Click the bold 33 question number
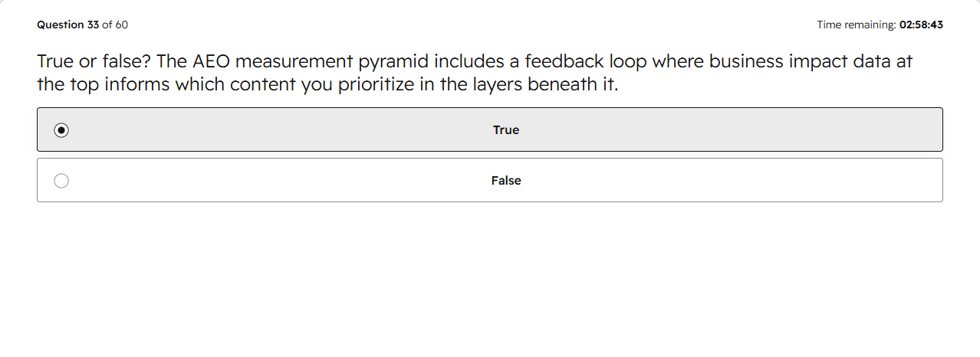This screenshot has width=980, height=357. 93,25
